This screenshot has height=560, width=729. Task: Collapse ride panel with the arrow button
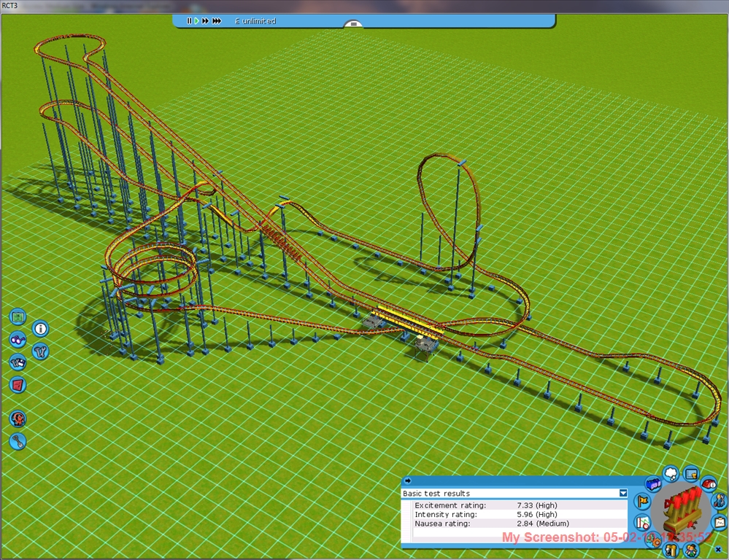click(x=408, y=481)
